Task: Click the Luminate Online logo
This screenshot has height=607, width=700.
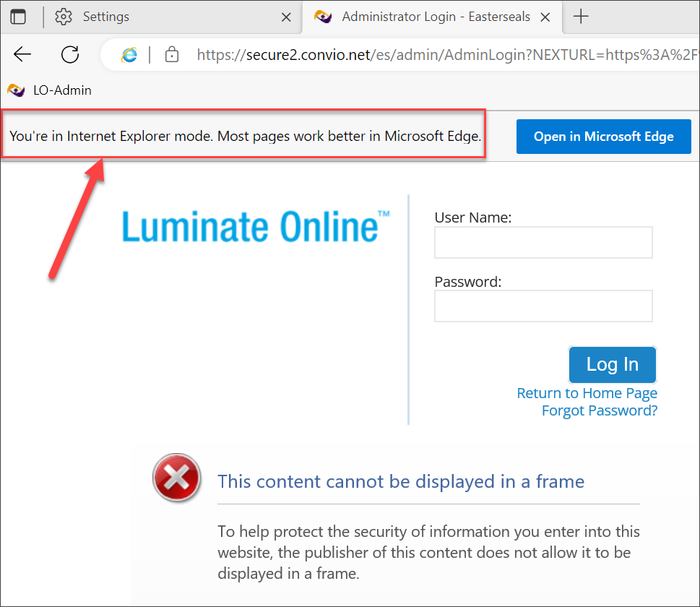Action: [x=256, y=226]
